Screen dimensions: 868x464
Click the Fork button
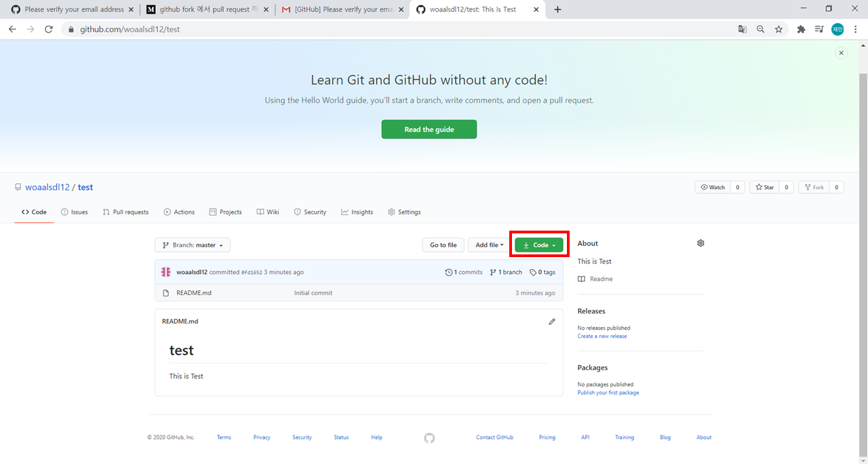[x=814, y=187]
